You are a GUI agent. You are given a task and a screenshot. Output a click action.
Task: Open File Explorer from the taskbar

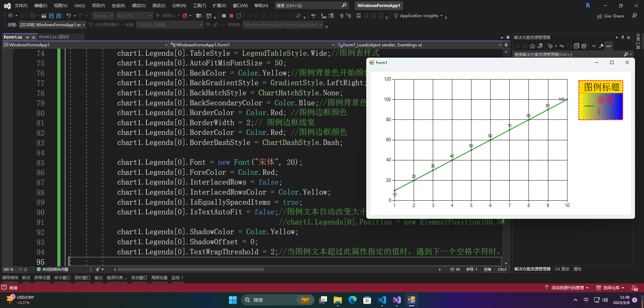tap(337, 300)
